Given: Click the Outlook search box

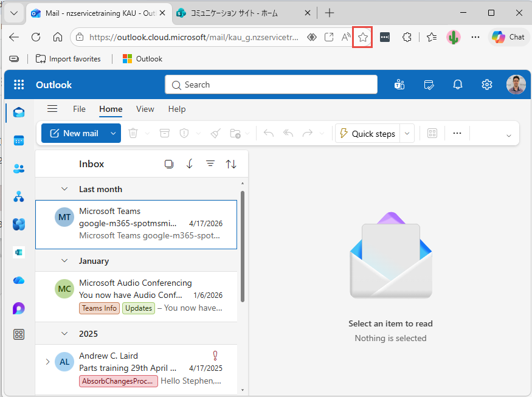Looking at the screenshot, I should tap(271, 85).
